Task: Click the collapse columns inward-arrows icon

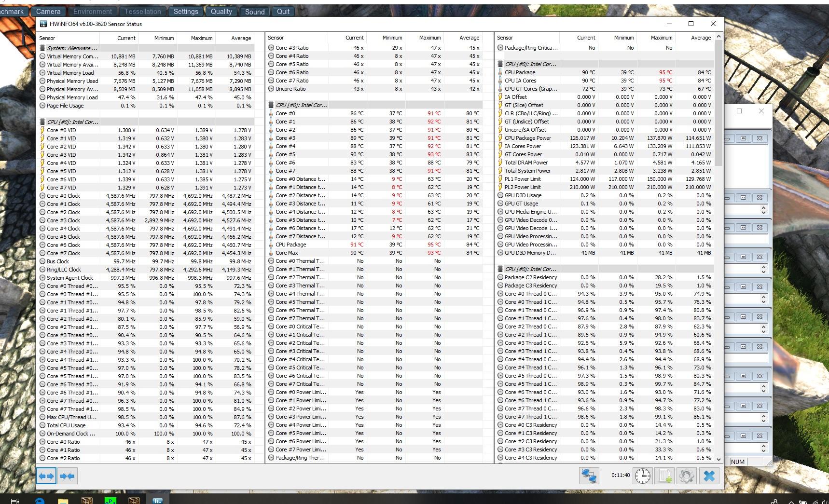Action: (67, 476)
